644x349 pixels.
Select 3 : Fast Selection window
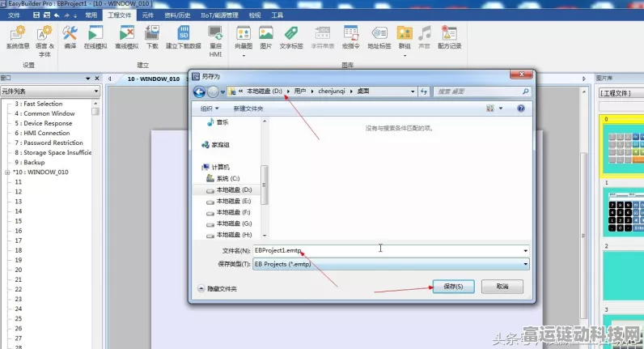point(39,104)
